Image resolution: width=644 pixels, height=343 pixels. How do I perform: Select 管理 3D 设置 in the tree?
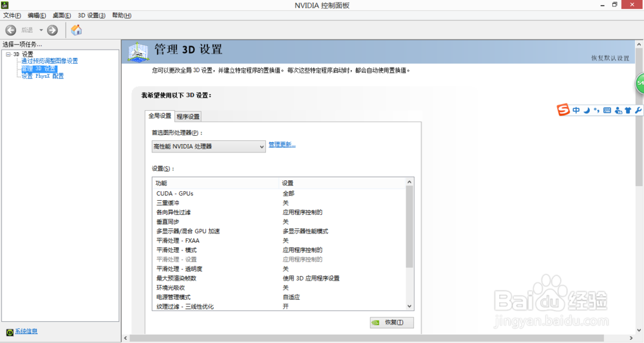click(x=39, y=68)
